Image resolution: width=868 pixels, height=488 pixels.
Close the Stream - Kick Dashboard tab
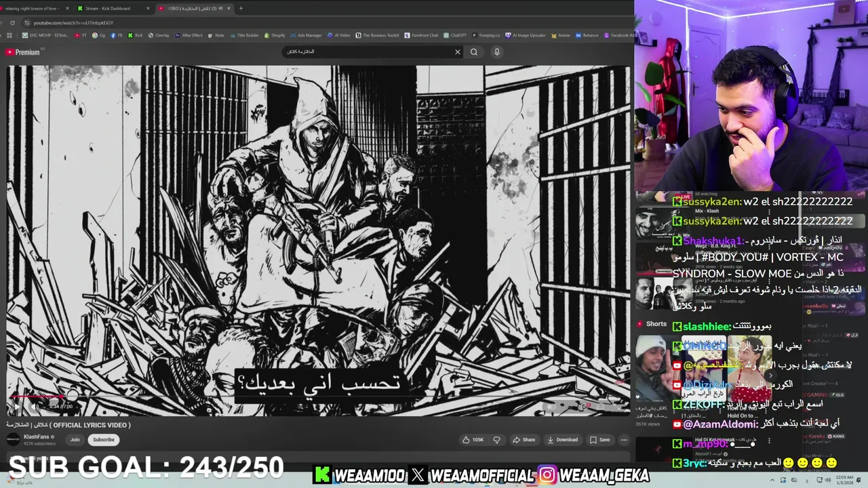[x=148, y=8]
